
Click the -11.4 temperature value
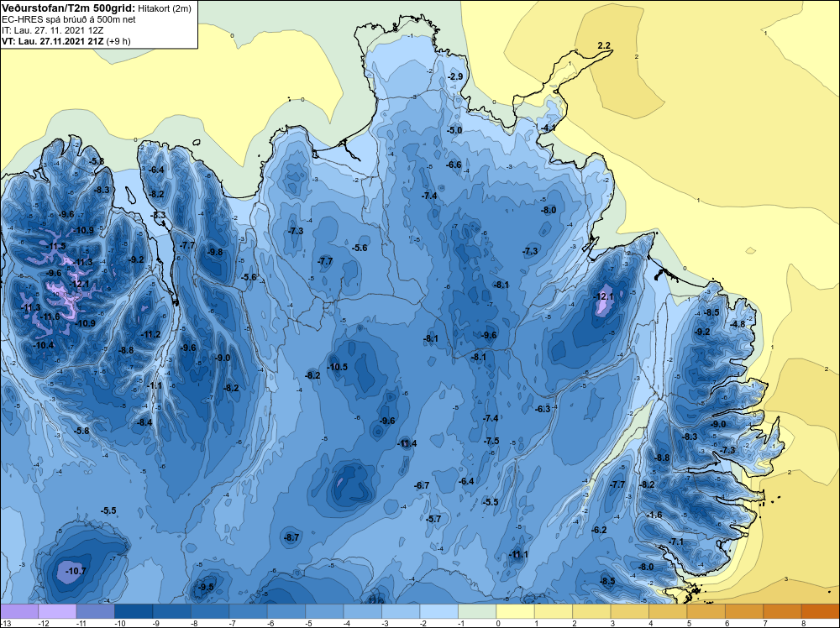(x=406, y=443)
